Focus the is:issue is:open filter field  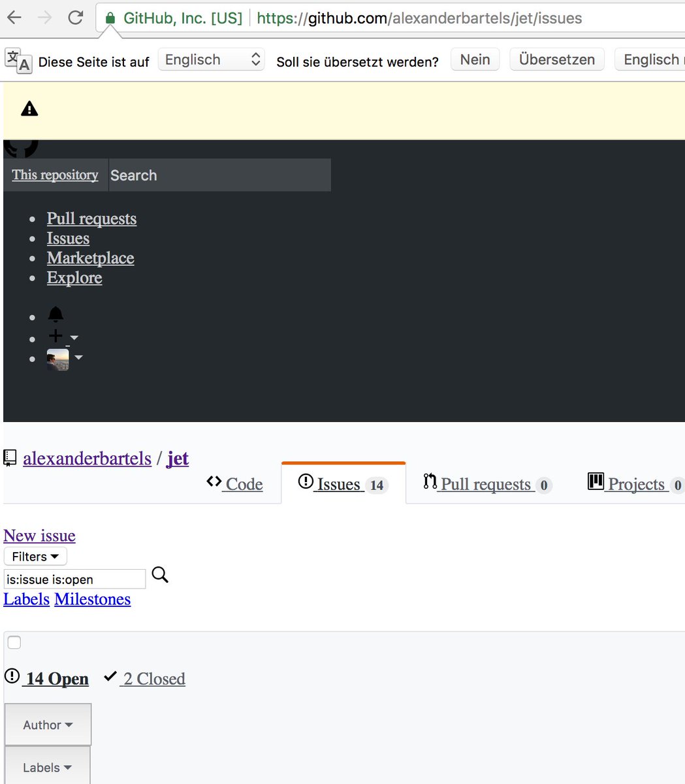tap(74, 580)
